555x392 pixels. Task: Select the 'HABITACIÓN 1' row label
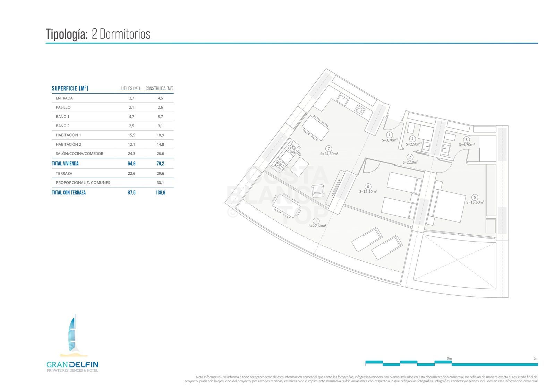point(68,135)
